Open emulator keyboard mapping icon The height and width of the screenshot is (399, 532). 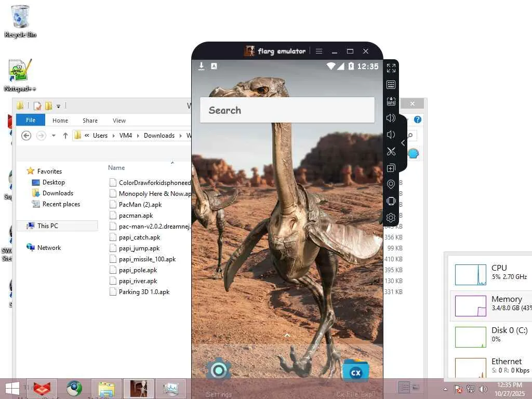click(391, 85)
